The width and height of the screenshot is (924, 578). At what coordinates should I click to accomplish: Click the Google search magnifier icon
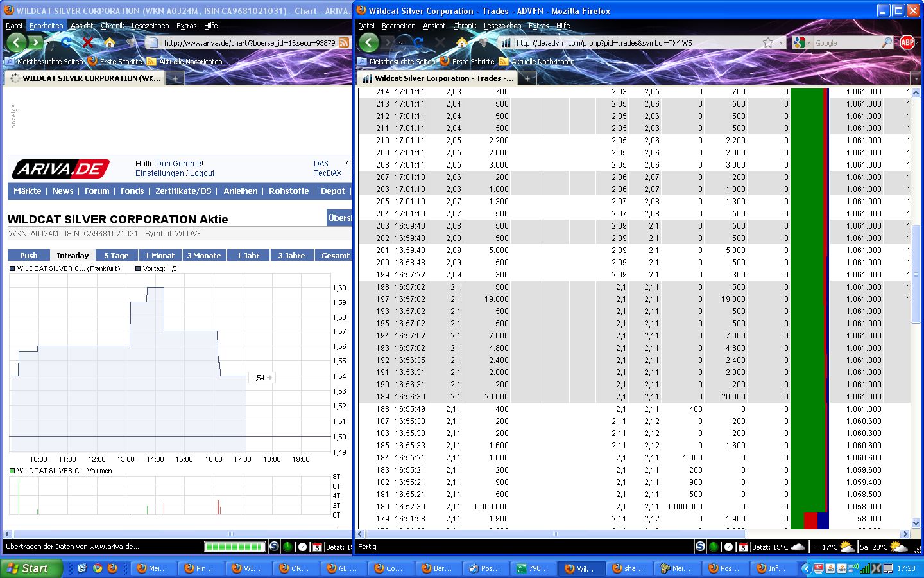[x=887, y=42]
